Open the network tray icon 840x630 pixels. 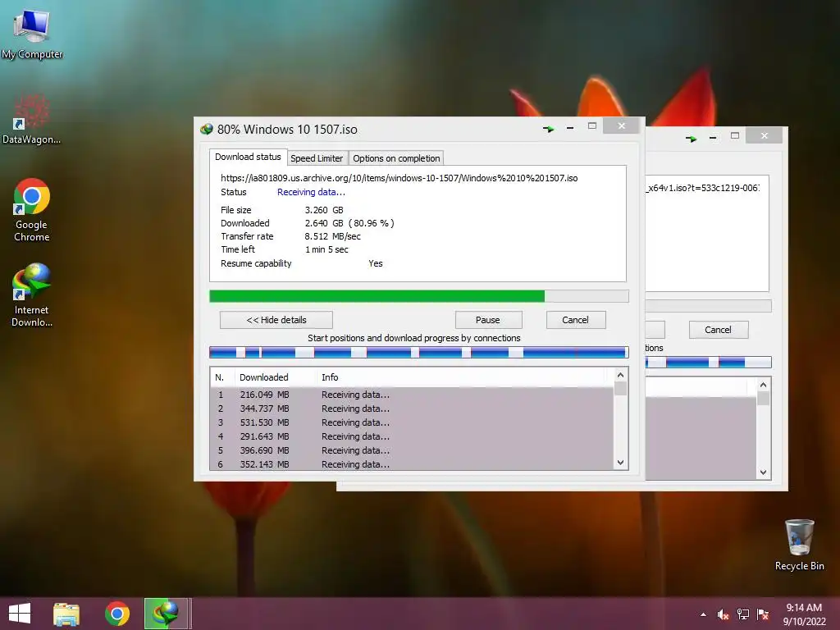click(743, 614)
